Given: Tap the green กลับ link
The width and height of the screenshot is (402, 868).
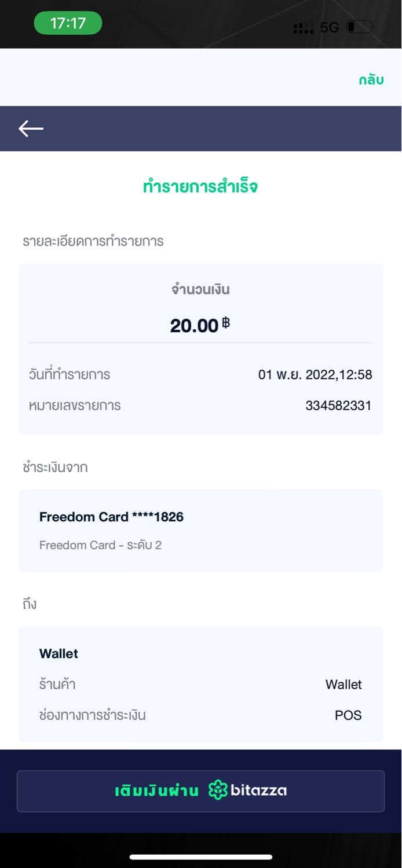Looking at the screenshot, I should coord(371,80).
